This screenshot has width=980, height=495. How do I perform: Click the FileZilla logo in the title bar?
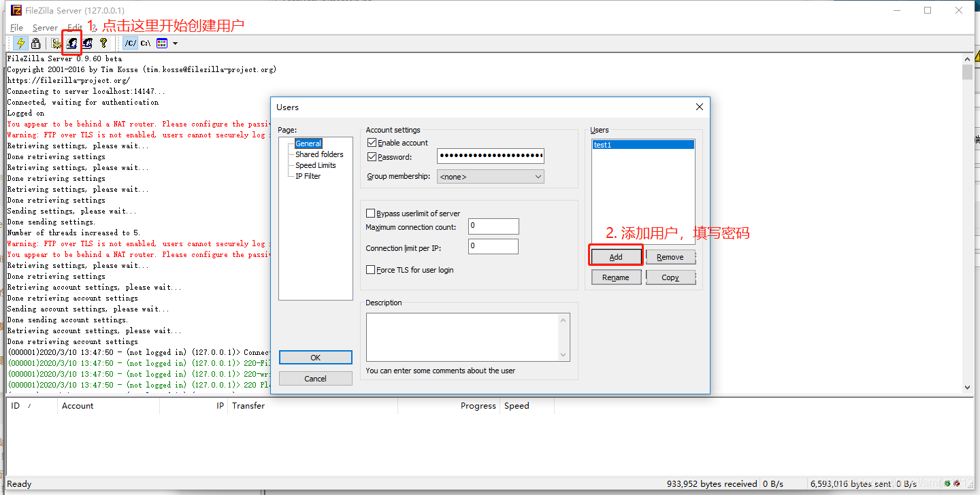coord(16,10)
